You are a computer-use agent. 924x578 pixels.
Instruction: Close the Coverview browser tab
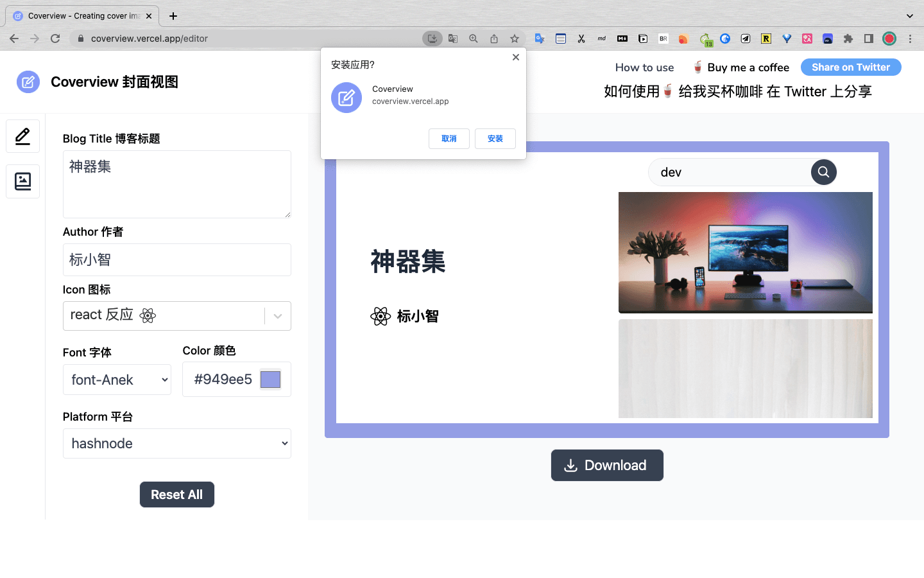[150, 16]
